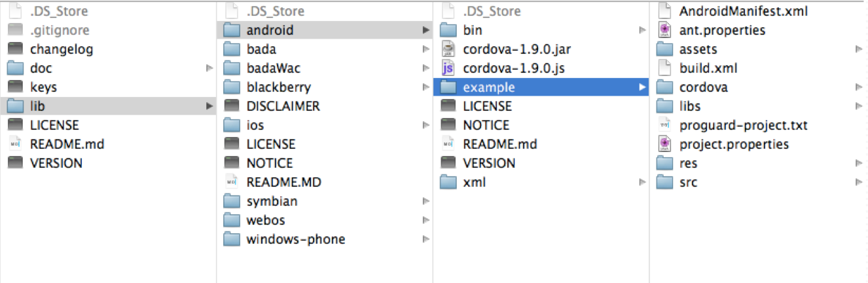Expand the doc folder arrow
The image size is (868, 283).
[209, 68]
